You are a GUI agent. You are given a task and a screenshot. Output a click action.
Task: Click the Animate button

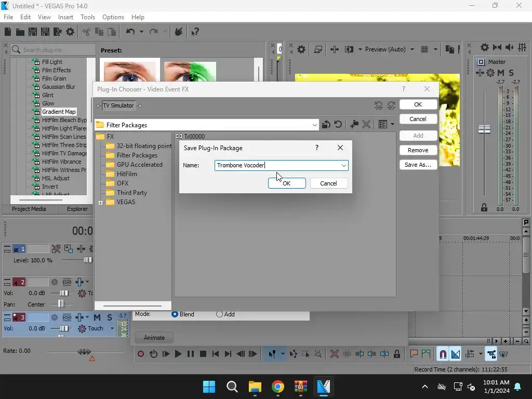coord(154,338)
